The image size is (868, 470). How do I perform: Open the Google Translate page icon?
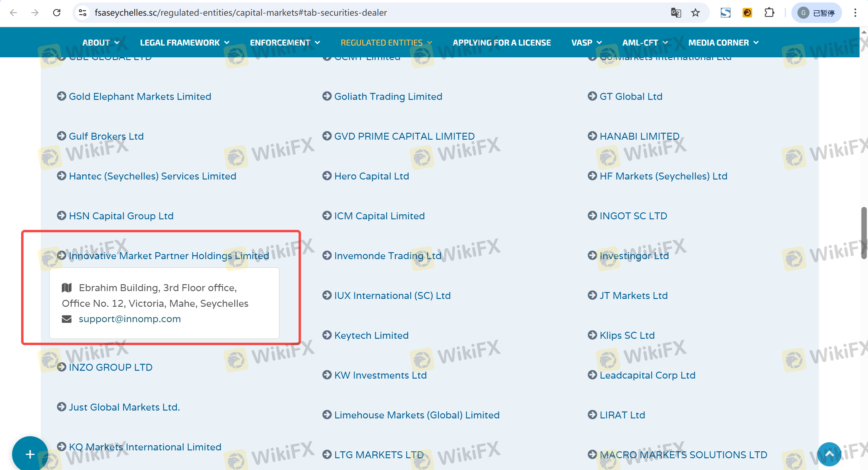pos(676,13)
